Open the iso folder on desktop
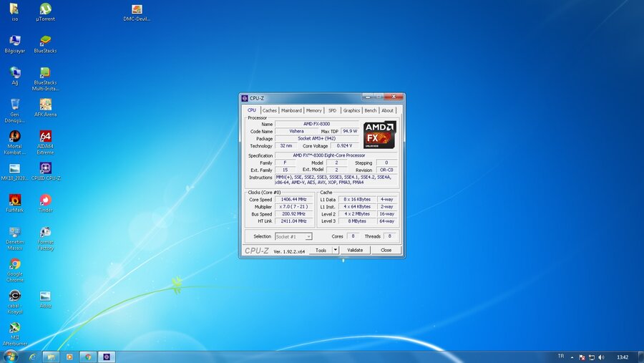The height and width of the screenshot is (363, 644). [14, 12]
